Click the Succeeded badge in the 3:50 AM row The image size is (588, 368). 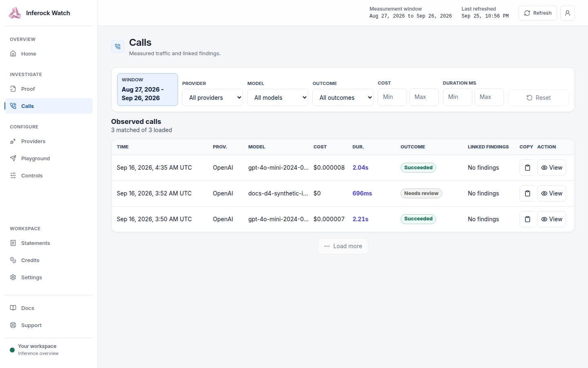[x=418, y=219]
